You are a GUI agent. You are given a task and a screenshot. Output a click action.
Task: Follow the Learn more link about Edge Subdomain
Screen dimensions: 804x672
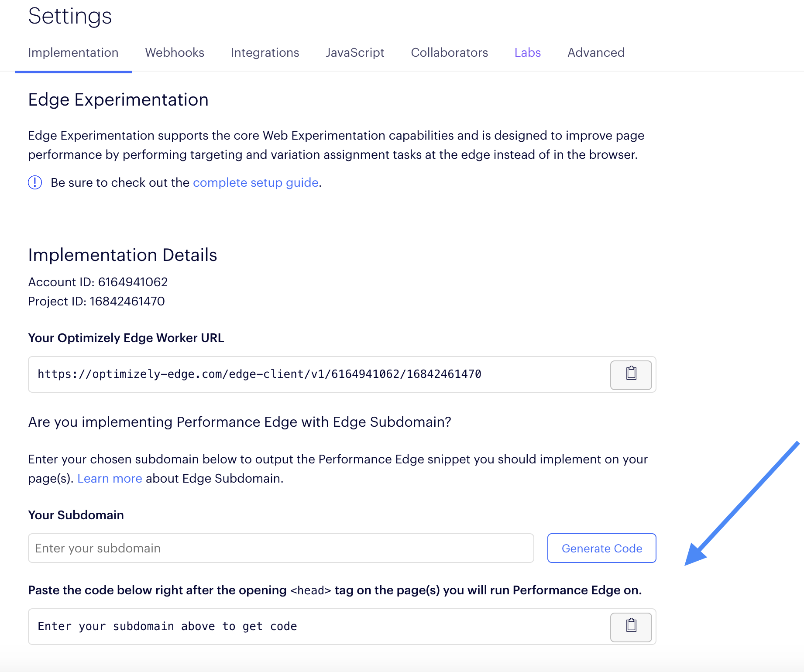coord(110,478)
